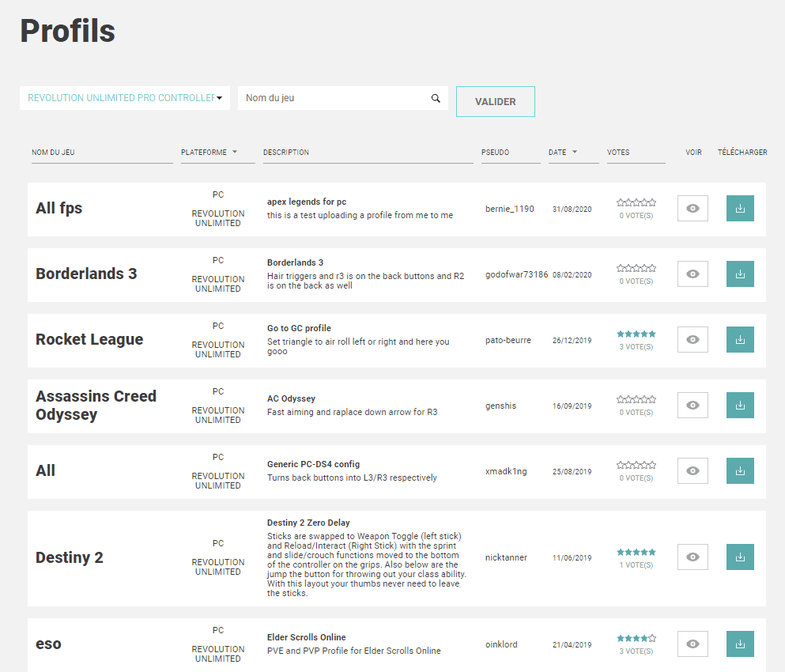Rate the eso profile with stars
785x672 pixels.
coord(636,638)
